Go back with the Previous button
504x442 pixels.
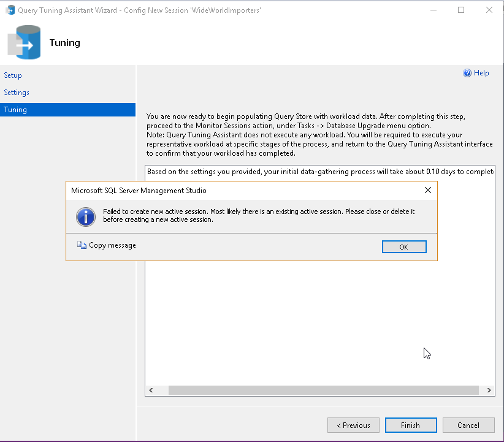(353, 425)
